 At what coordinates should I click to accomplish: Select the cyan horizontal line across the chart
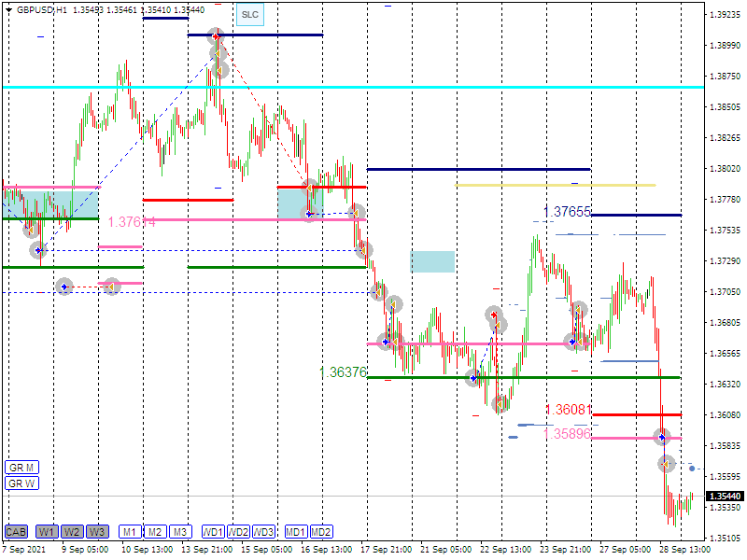pos(353,87)
